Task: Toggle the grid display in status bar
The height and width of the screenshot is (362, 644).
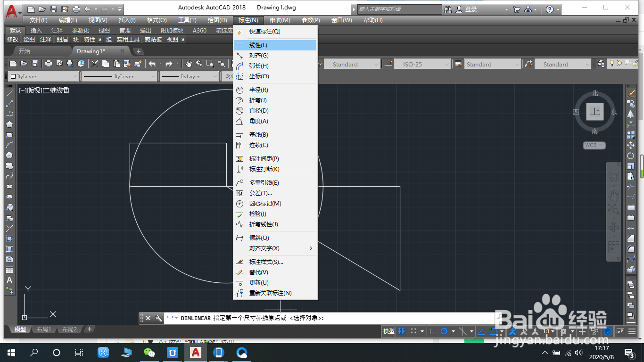Action: click(402, 331)
